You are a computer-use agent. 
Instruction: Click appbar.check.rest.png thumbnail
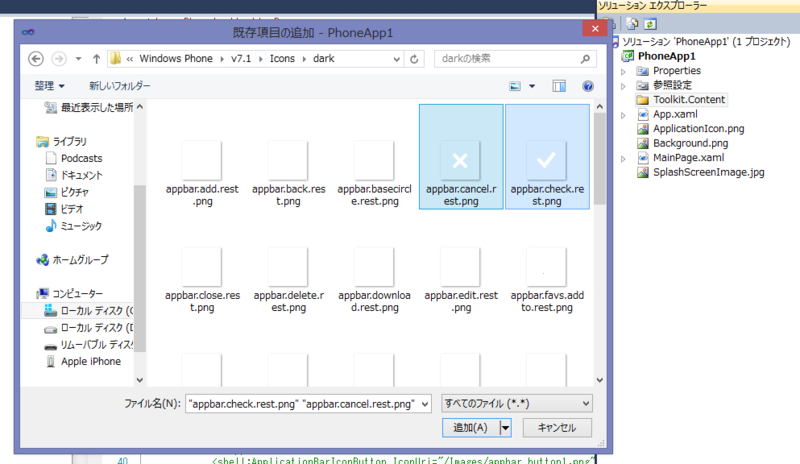coord(546,160)
